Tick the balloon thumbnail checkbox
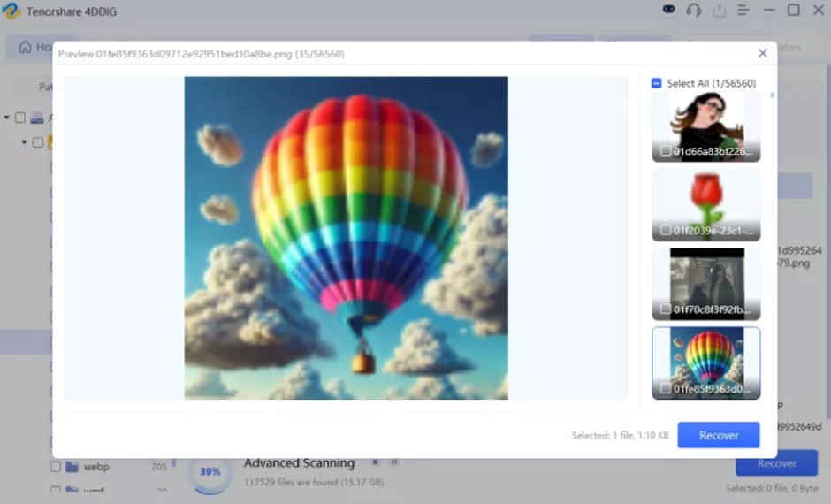Image resolution: width=831 pixels, height=504 pixels. point(666,388)
